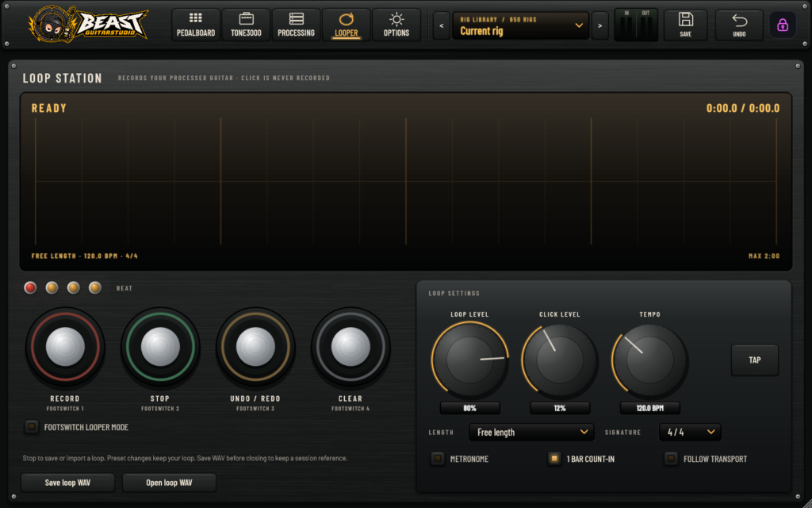This screenshot has width=812, height=508.
Task: Click the Stop footswitch
Action: point(160,347)
